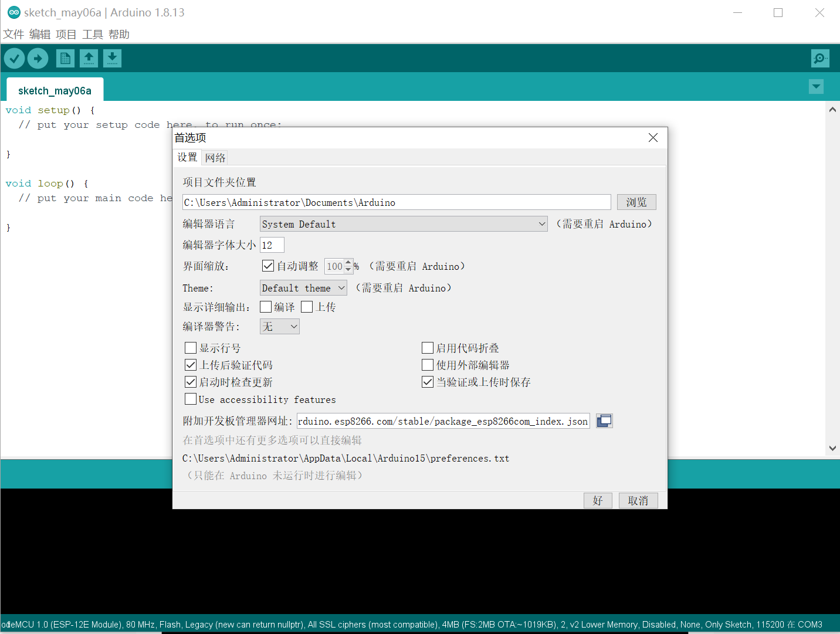Minimize the Arduino window
This screenshot has height=634, width=840.
point(738,12)
